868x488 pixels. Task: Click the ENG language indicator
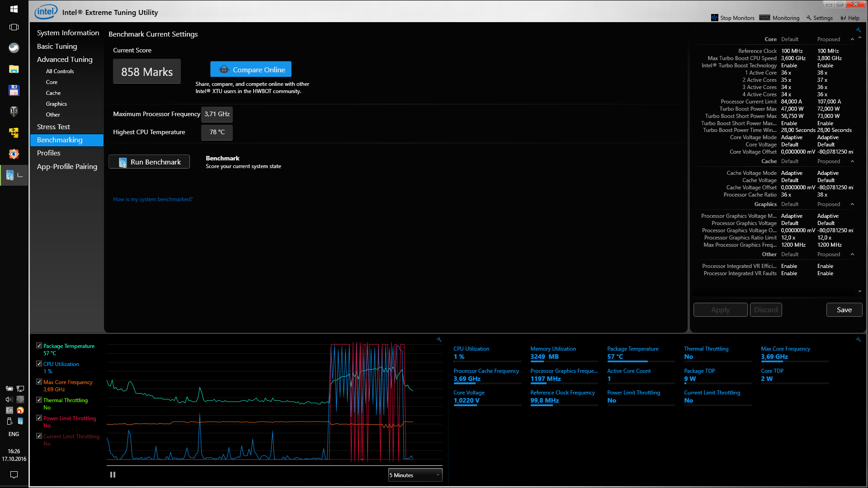click(14, 434)
